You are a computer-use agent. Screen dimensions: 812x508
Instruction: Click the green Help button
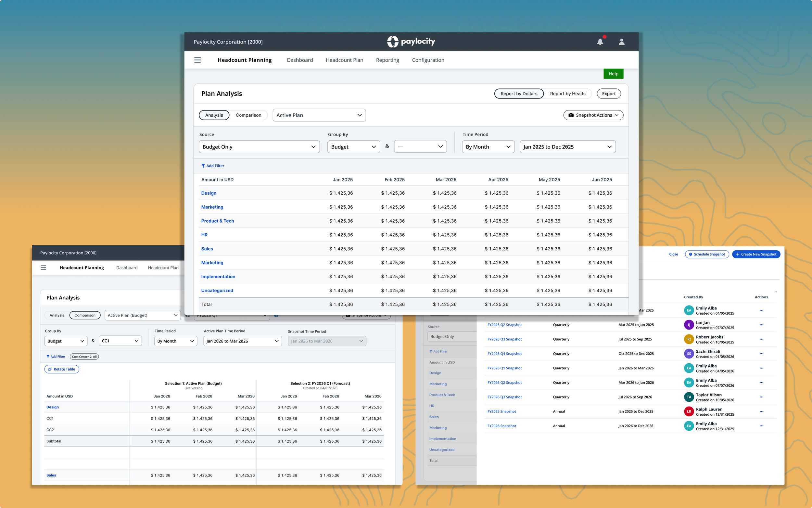(613, 73)
